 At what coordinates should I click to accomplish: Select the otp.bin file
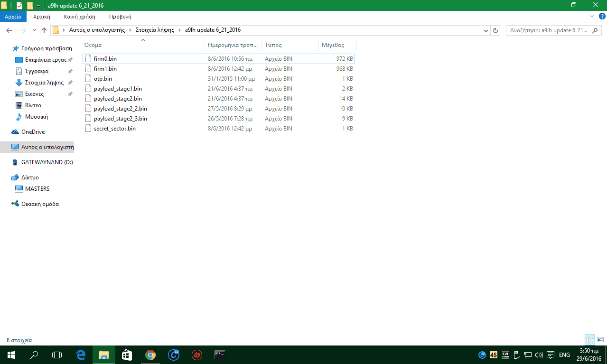click(x=218, y=79)
